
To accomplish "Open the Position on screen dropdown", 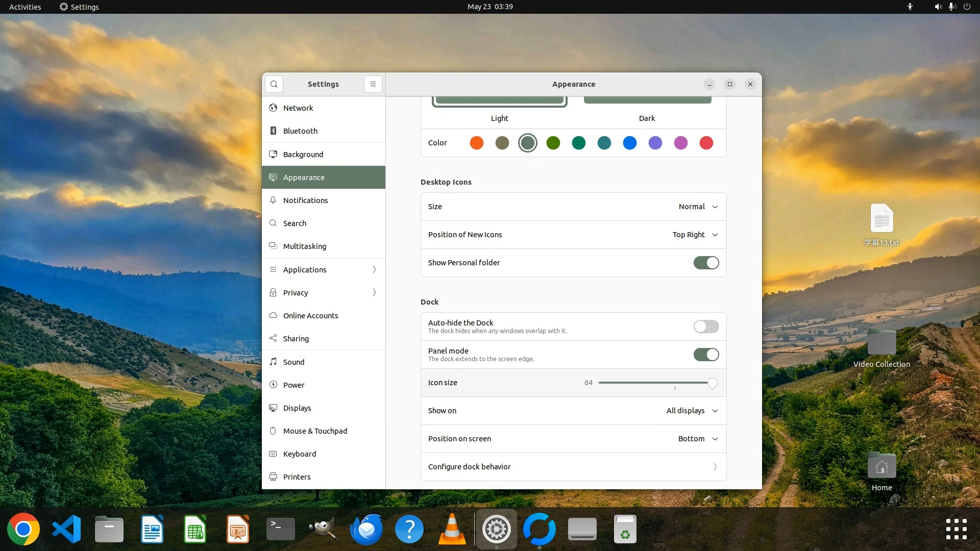I will (x=698, y=439).
